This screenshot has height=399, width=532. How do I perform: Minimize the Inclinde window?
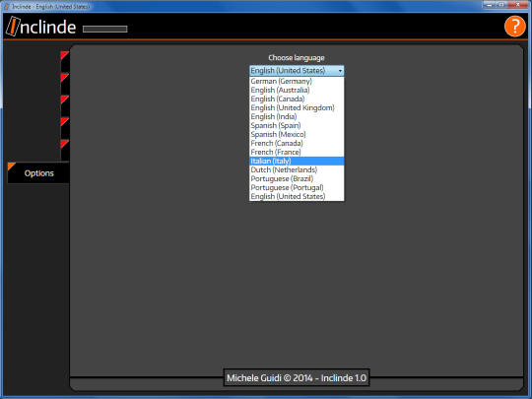(x=489, y=4)
